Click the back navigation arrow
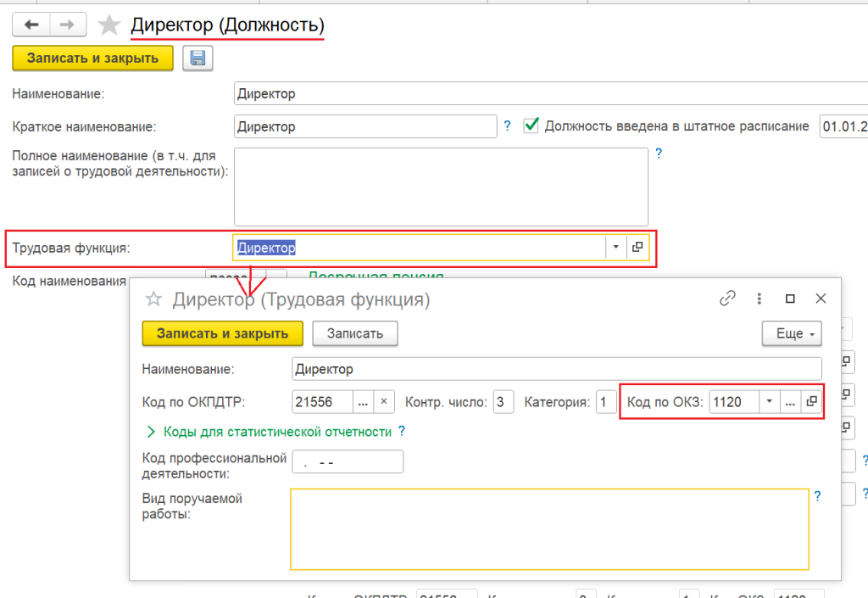The image size is (868, 598). click(32, 25)
